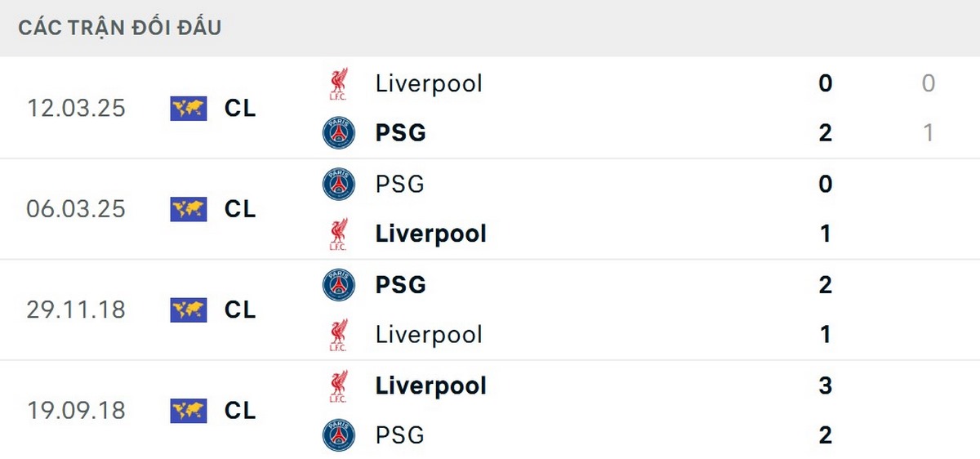Open the bold Liverpool team name dated 06.03.25
Image resolution: width=980 pixels, height=459 pixels.
pos(430,234)
